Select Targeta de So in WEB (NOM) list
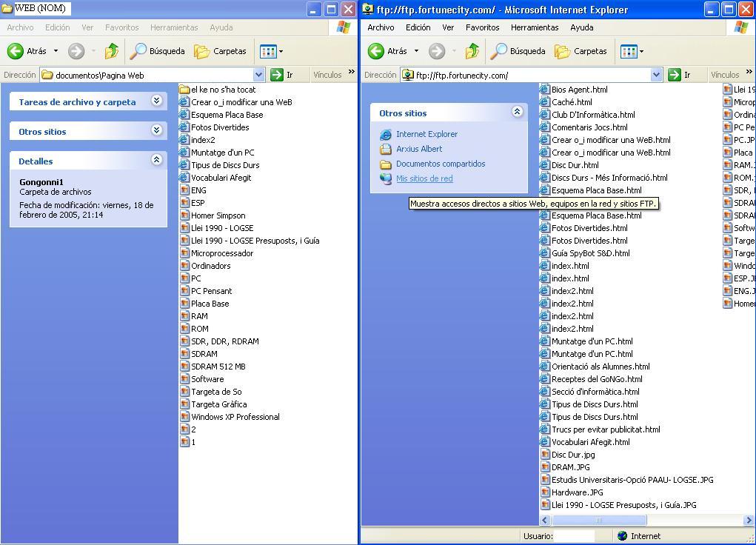This screenshot has width=756, height=545. pyautogui.click(x=216, y=392)
